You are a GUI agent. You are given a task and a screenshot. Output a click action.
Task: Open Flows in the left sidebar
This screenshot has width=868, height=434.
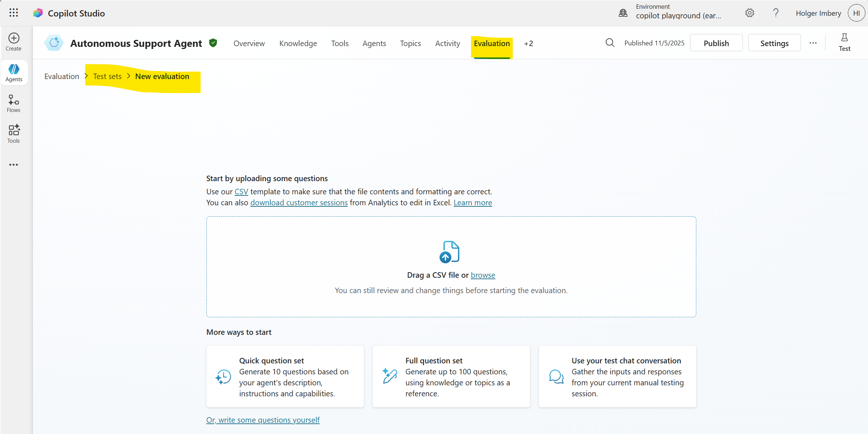click(x=14, y=104)
